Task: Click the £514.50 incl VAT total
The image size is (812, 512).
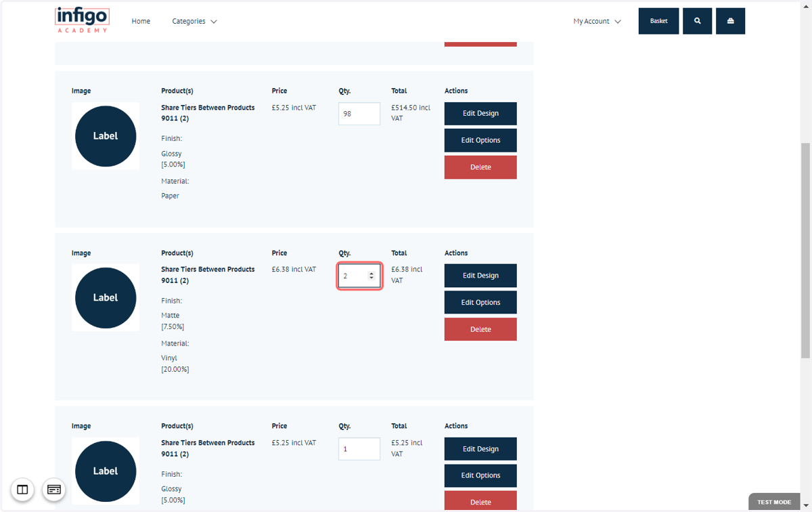Action: point(411,113)
